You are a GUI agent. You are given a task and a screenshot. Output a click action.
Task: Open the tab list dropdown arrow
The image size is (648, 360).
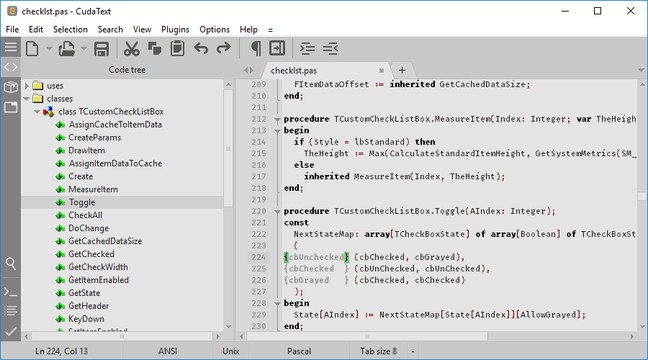[x=641, y=70]
